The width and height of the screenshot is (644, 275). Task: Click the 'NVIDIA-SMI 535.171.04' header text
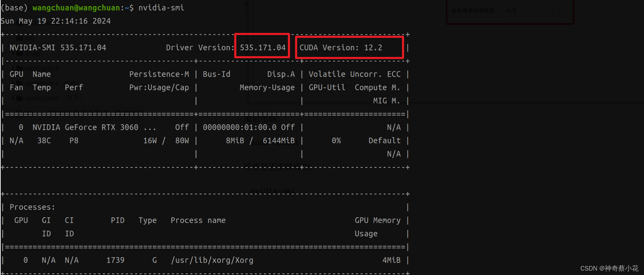click(58, 48)
